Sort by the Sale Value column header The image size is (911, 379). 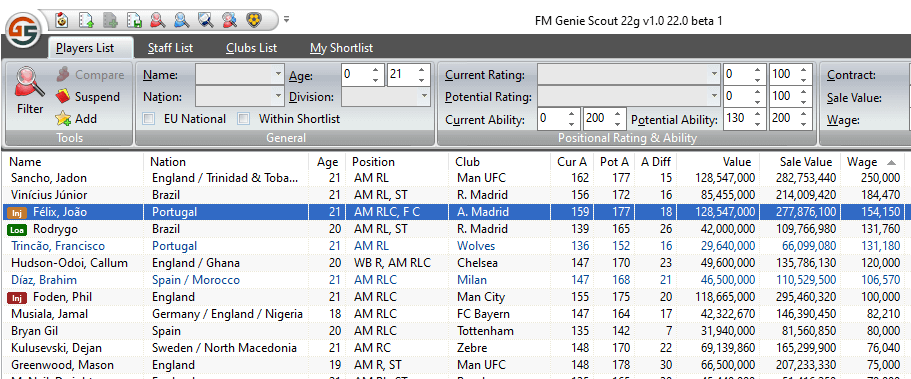click(x=801, y=162)
